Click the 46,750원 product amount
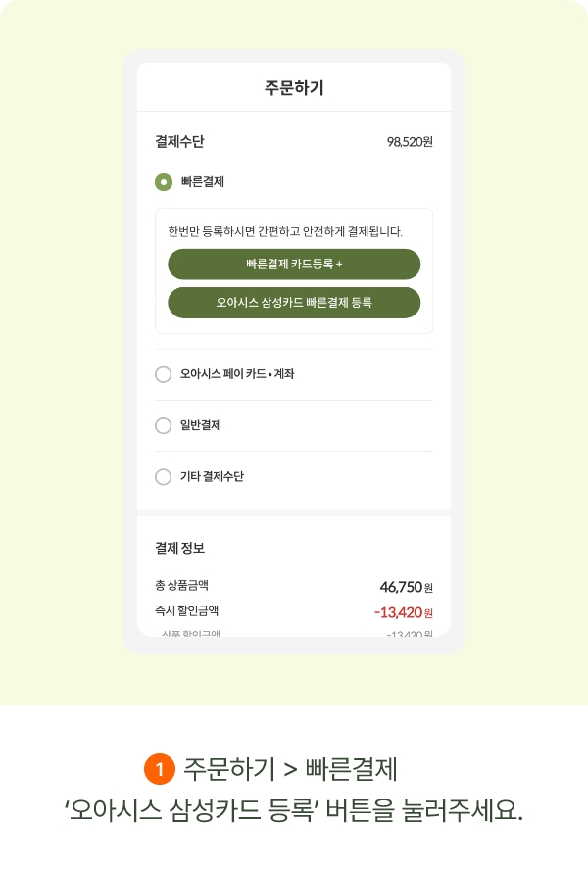This screenshot has width=588, height=872. [406, 587]
